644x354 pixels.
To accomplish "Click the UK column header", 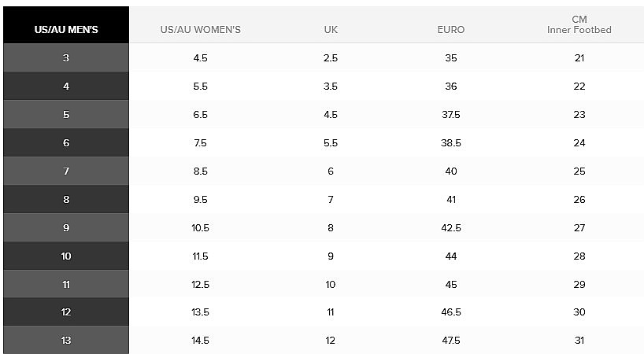I will tap(331, 30).
